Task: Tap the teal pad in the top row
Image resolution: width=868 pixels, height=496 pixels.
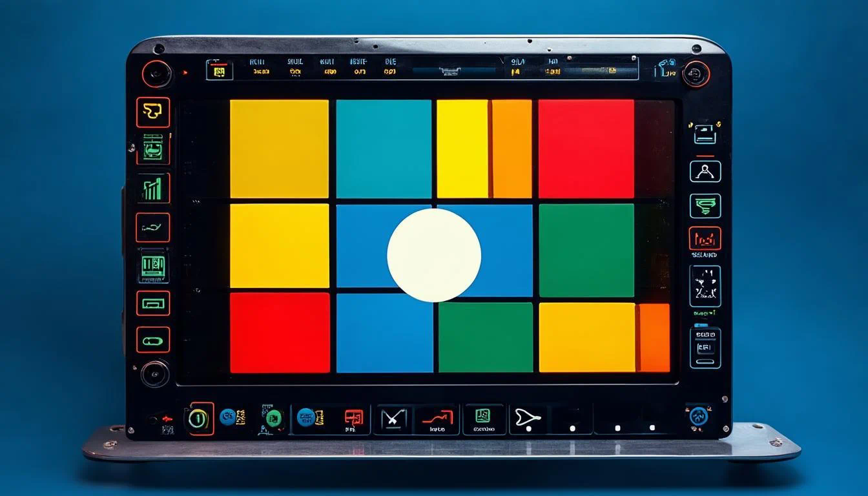Action: coord(384,149)
